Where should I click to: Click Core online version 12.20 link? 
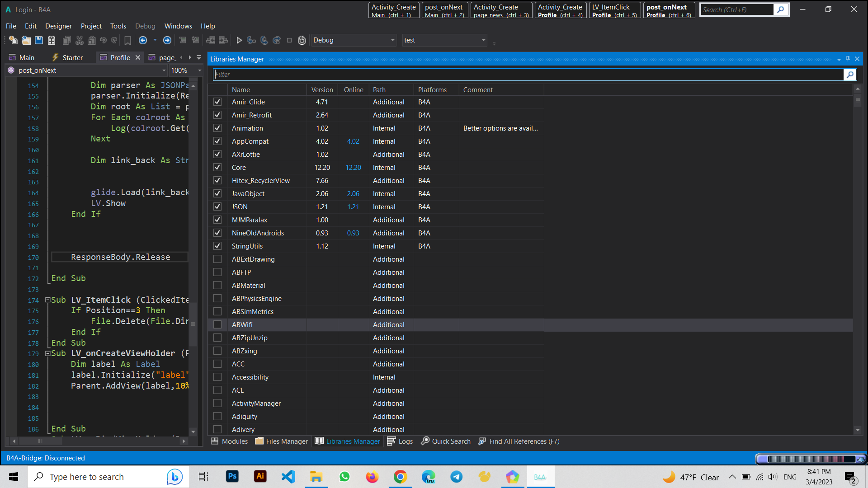(353, 168)
